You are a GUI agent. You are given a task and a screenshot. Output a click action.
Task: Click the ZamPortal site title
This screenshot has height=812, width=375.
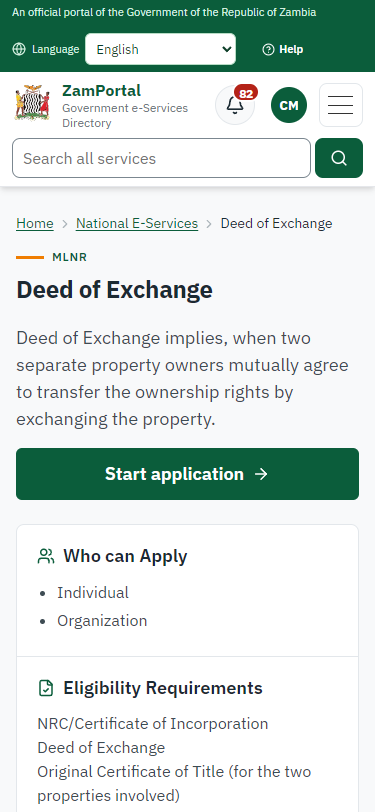[102, 91]
